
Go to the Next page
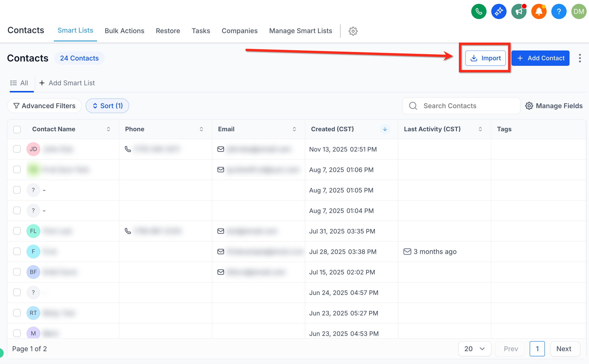[x=565, y=348]
